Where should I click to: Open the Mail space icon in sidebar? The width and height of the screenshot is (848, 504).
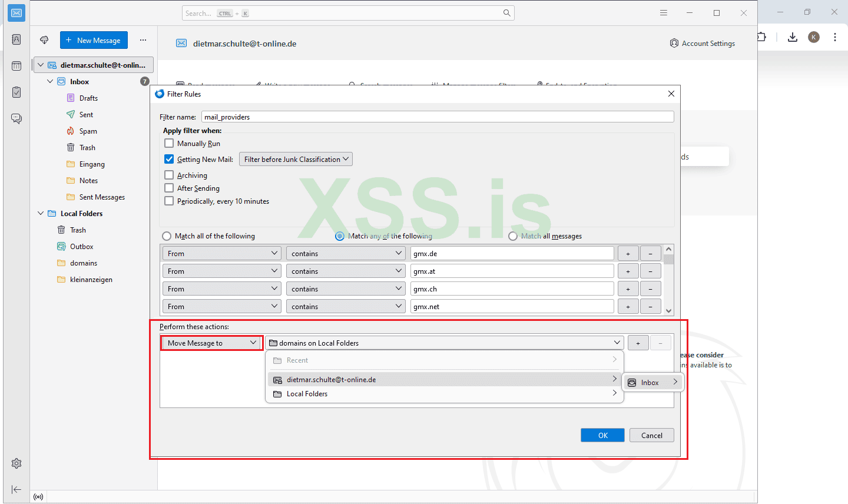(16, 13)
